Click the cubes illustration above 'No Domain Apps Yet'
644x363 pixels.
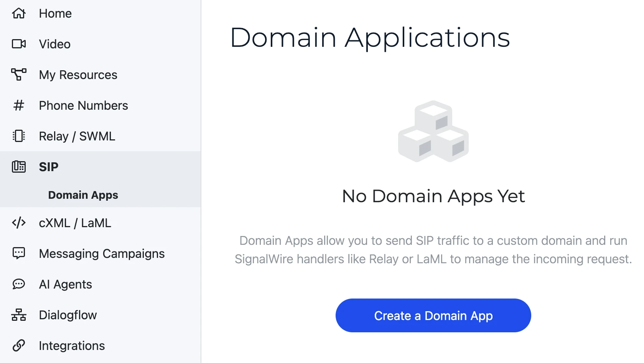pyautogui.click(x=433, y=131)
